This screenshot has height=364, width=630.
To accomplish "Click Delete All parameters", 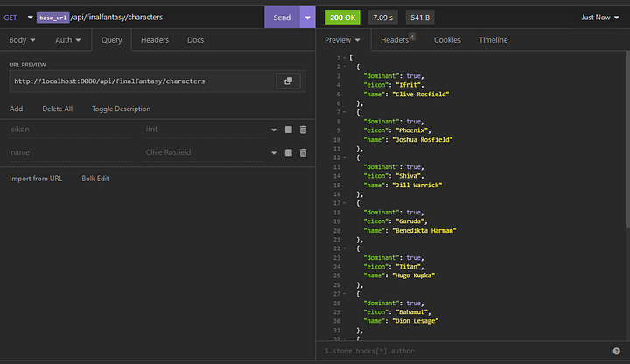I will click(x=58, y=108).
